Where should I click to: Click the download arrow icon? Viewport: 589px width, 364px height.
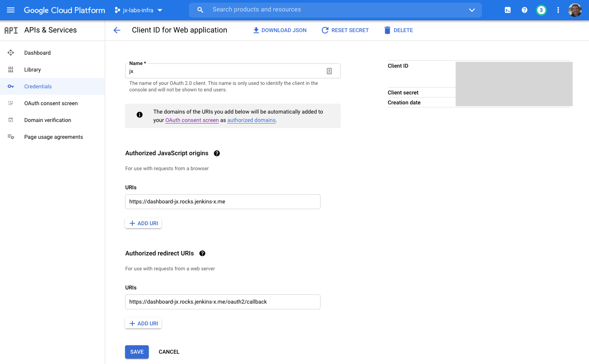[256, 30]
